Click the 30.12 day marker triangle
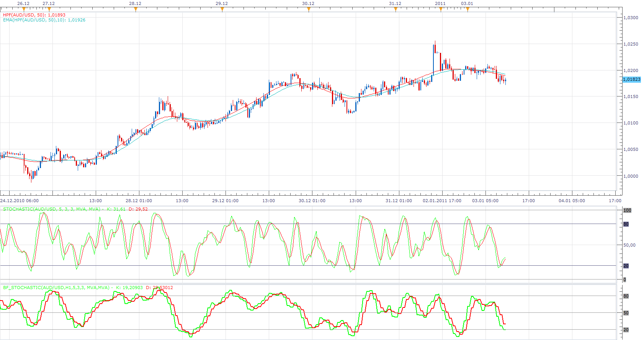This screenshot has width=644, height=340. 309,9
